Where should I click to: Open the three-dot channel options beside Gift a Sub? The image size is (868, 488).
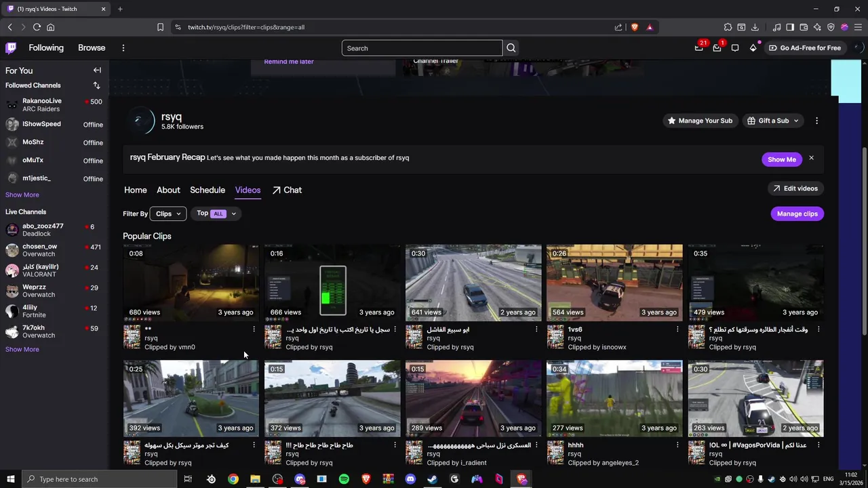[816, 121]
